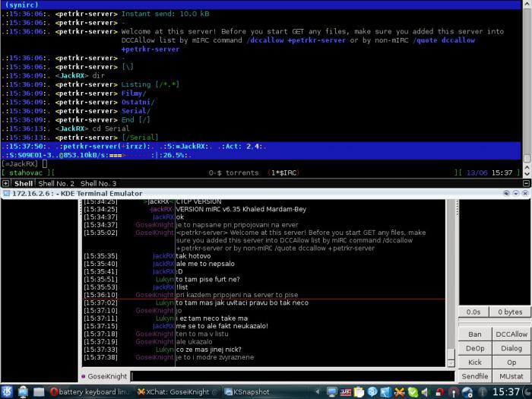Click the Op button
The height and width of the screenshot is (399, 532).
tap(511, 363)
